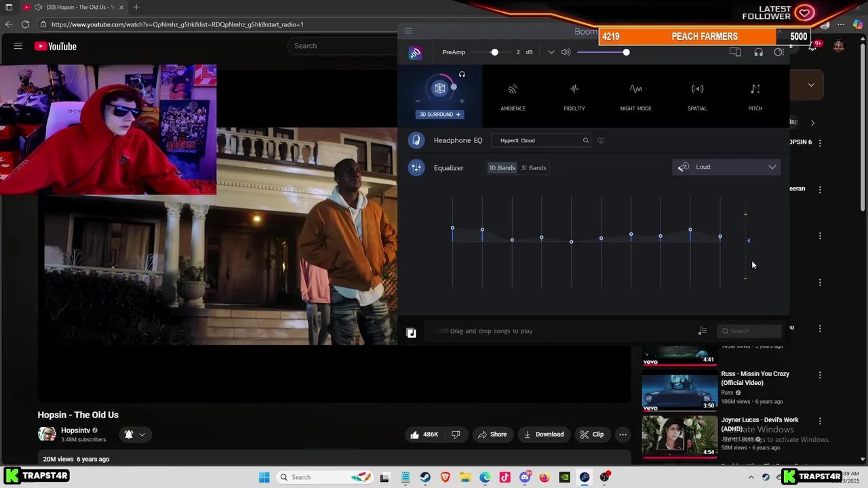Click the Headphone EQ info icon
This screenshot has width=868, height=488.
tap(601, 140)
